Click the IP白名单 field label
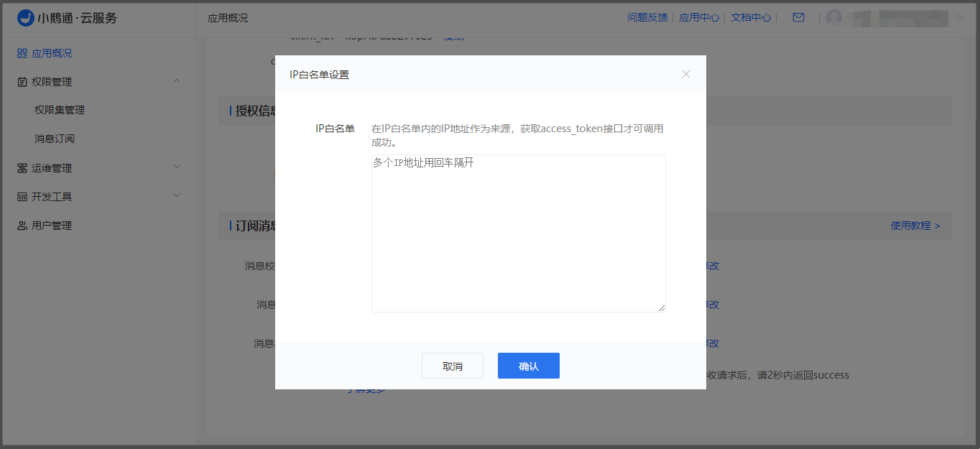 click(x=335, y=129)
